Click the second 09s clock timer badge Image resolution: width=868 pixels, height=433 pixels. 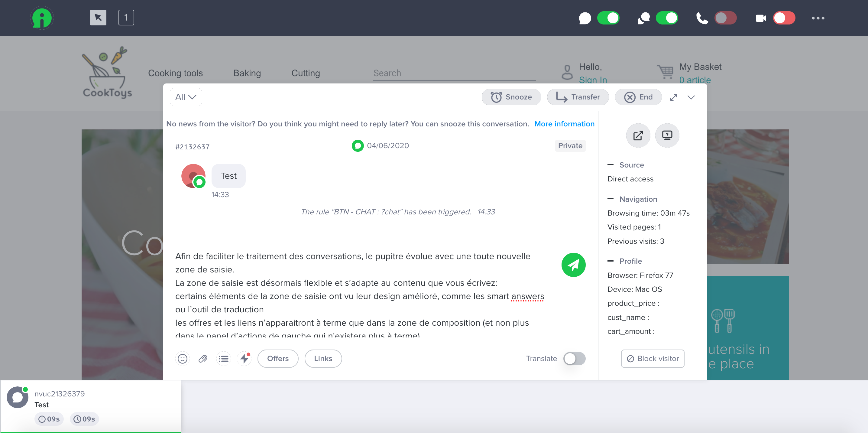[x=84, y=419]
